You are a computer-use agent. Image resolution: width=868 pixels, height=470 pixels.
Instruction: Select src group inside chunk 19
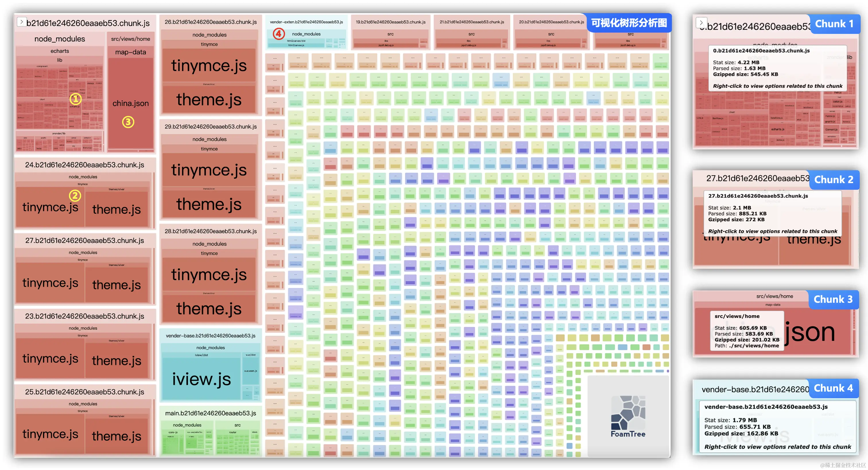(x=391, y=34)
